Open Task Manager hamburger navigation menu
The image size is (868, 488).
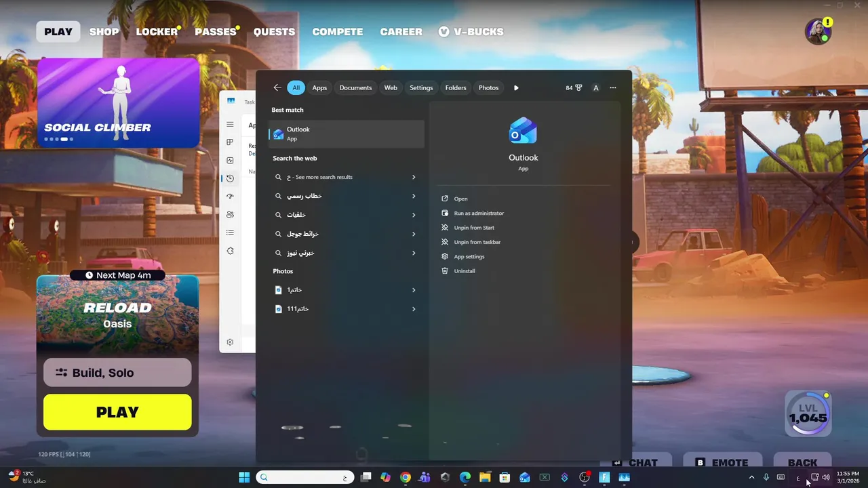230,125
